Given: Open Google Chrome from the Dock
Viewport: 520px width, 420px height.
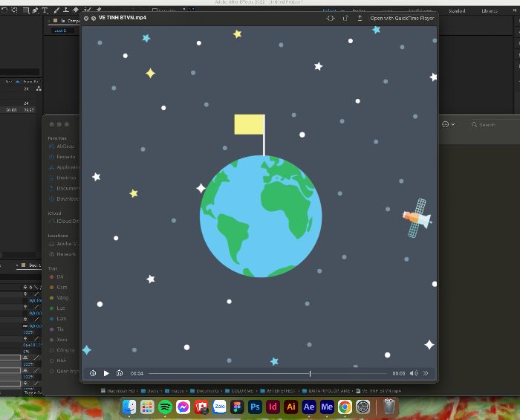Looking at the screenshot, I should point(345,407).
